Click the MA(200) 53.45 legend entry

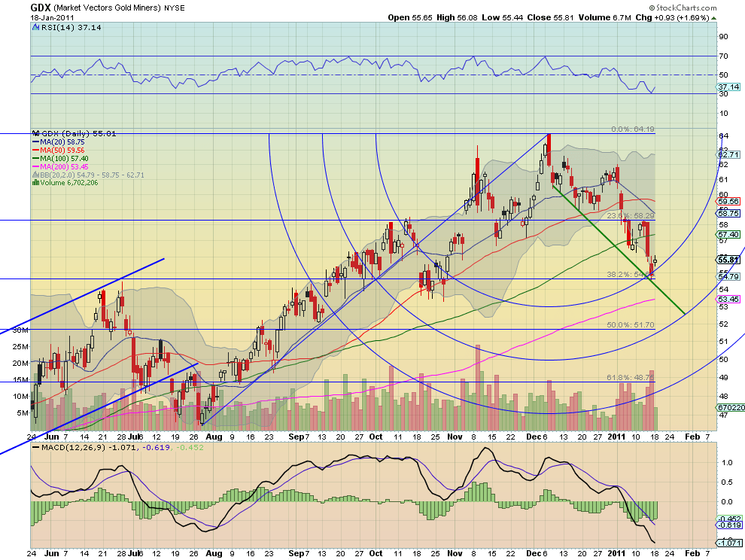64,167
